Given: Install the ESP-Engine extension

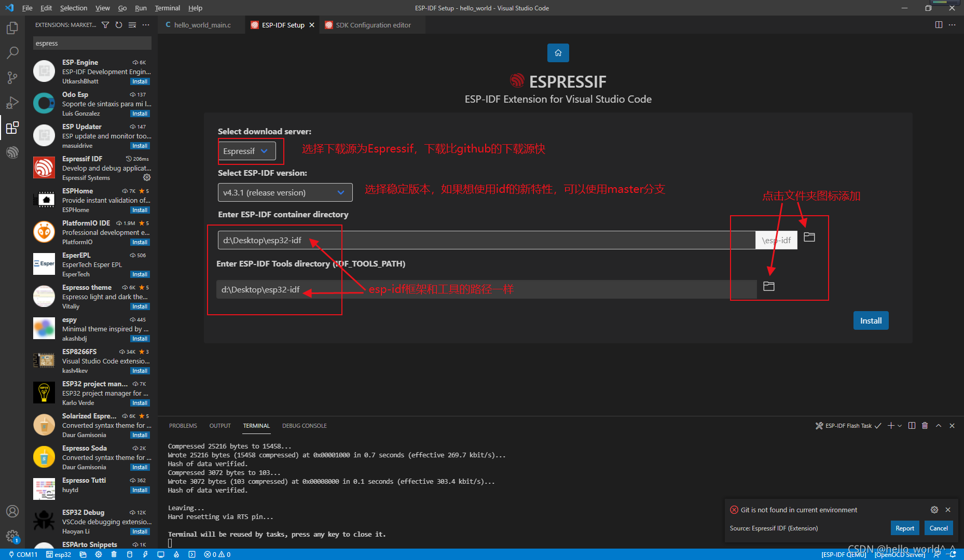Looking at the screenshot, I should [x=140, y=81].
